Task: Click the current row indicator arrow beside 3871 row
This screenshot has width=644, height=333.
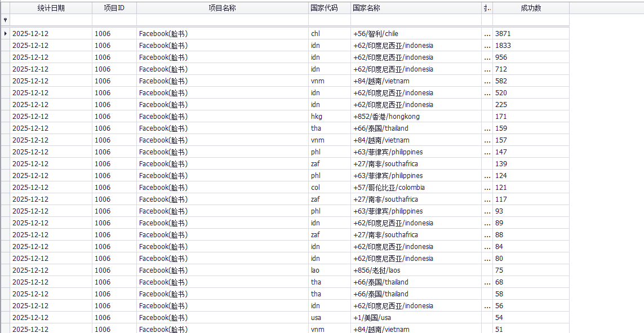Action: click(5, 34)
